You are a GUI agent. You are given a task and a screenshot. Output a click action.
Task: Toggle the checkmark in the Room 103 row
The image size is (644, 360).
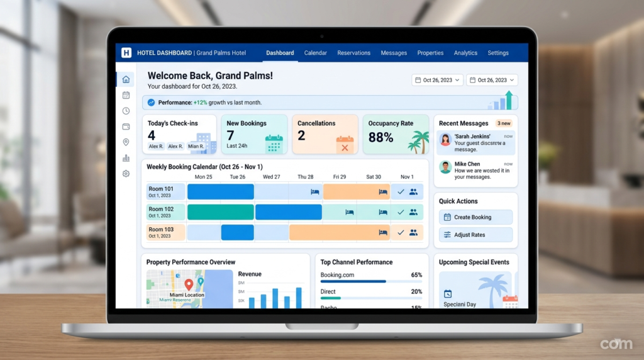(401, 232)
